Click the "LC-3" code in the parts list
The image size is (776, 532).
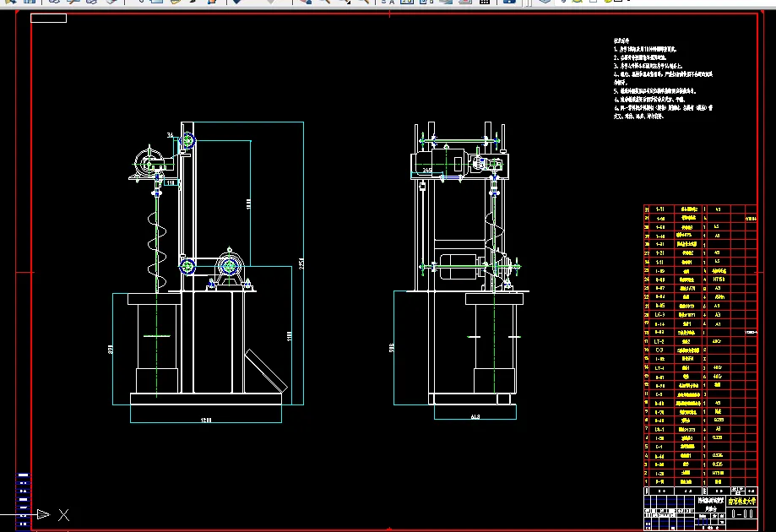pyautogui.click(x=659, y=315)
